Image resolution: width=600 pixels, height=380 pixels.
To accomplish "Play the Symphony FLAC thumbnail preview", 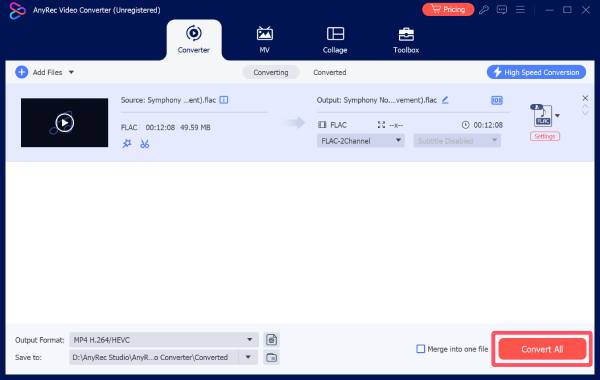I will coord(64,122).
